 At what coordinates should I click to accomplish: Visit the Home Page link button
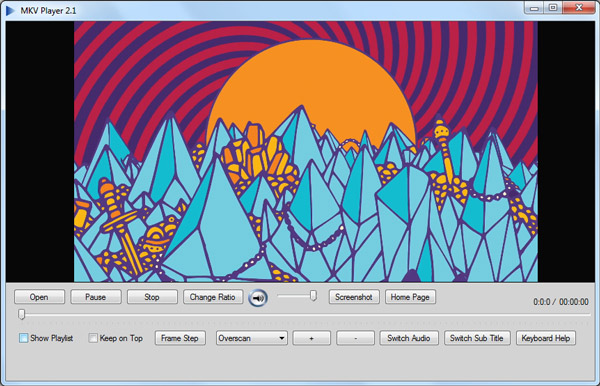(x=410, y=297)
